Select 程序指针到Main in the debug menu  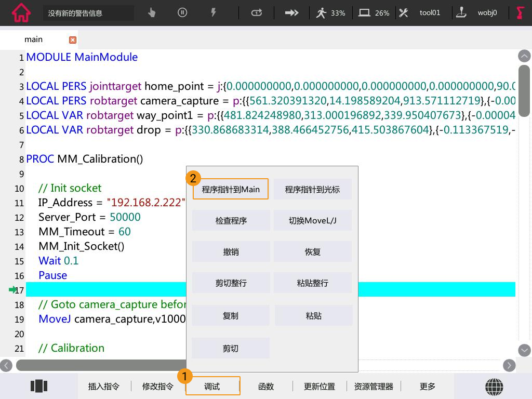[231, 190]
